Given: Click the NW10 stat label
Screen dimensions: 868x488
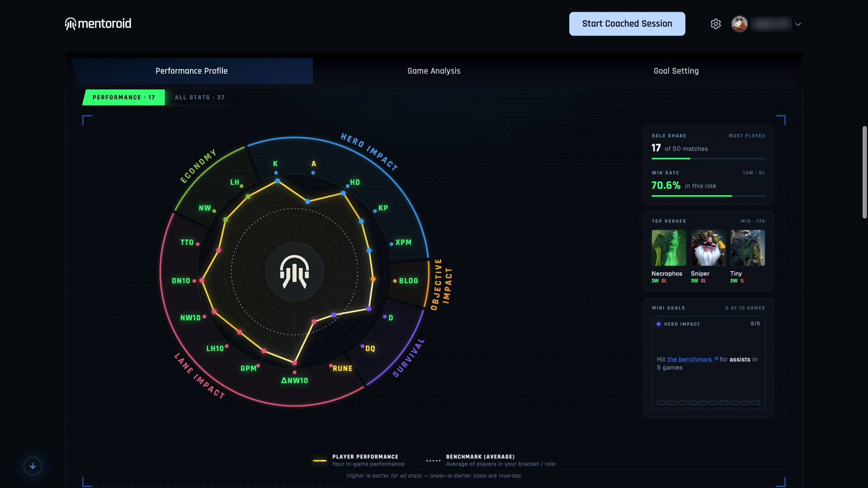Looking at the screenshot, I should 190,318.
